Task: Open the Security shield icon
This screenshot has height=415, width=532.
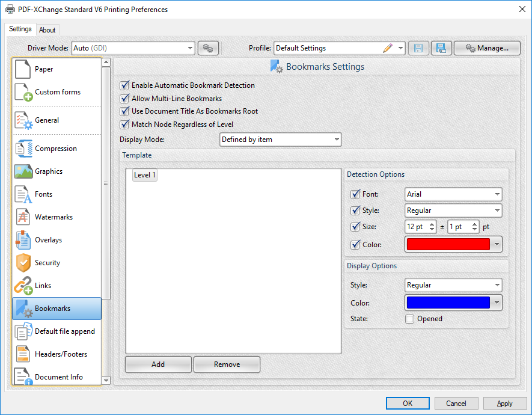Action: [23, 263]
